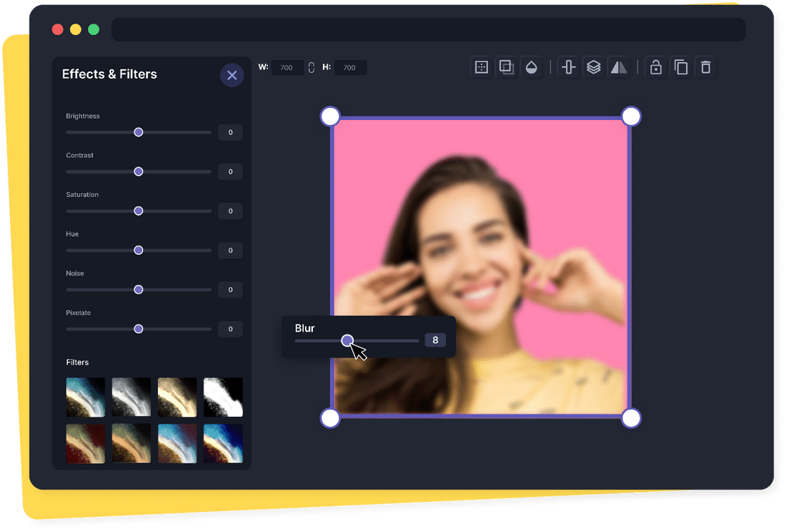Close the Effects & Filters panel
The width and height of the screenshot is (786, 532).
pos(232,75)
